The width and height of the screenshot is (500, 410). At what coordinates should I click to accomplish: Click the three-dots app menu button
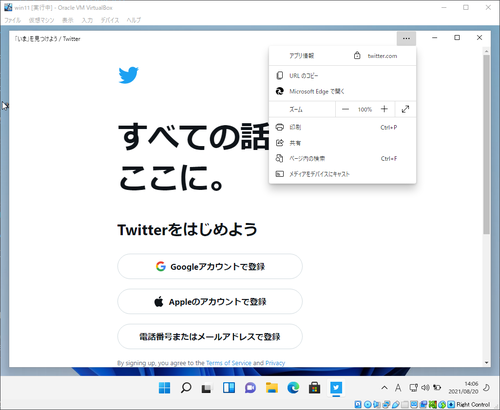406,38
